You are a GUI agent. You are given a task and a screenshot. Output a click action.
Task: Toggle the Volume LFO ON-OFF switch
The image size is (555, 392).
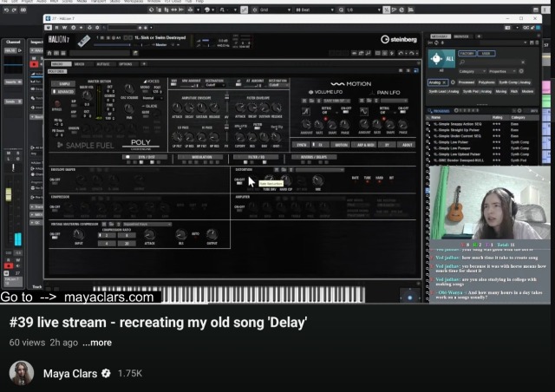345,112
